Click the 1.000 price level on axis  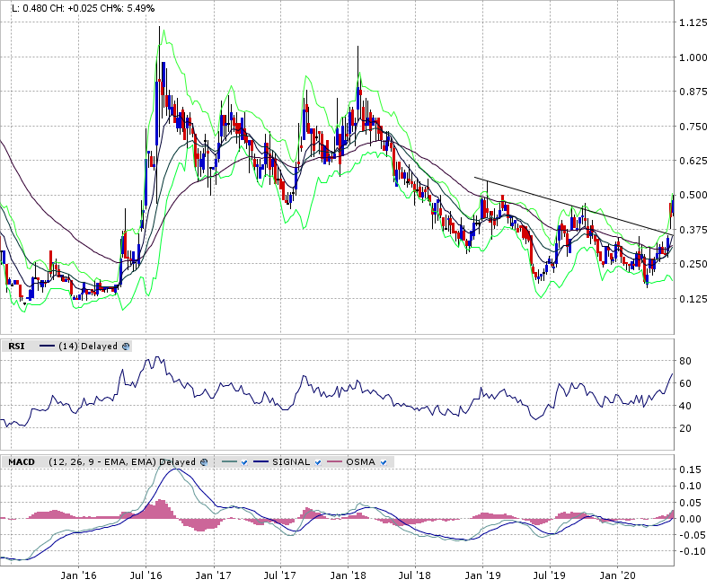click(x=693, y=57)
